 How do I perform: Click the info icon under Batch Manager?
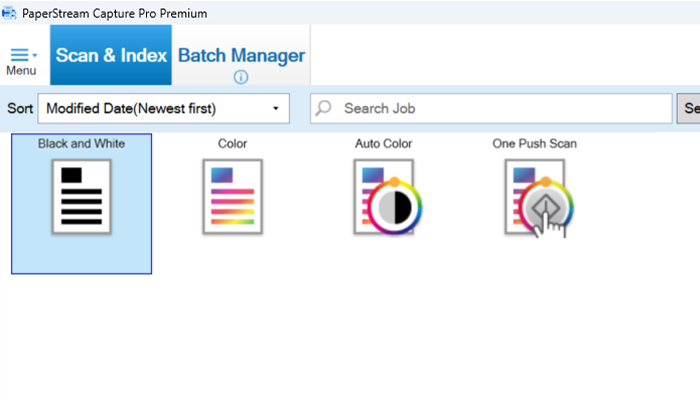click(241, 77)
